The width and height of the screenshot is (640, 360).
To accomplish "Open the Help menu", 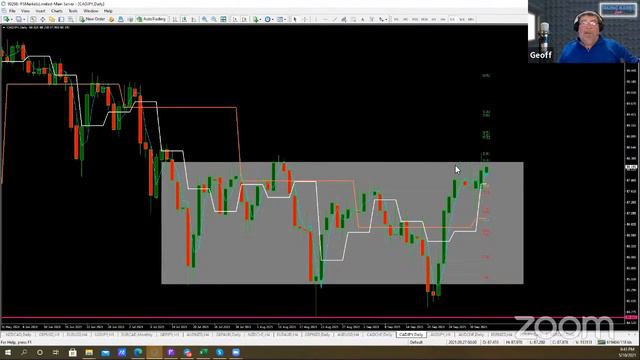I will [108, 11].
